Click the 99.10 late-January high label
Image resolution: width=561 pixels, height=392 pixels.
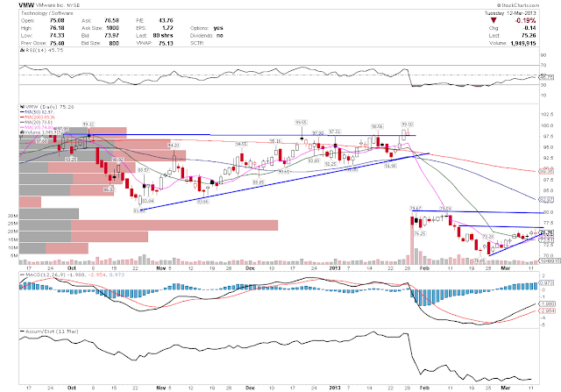[407, 125]
